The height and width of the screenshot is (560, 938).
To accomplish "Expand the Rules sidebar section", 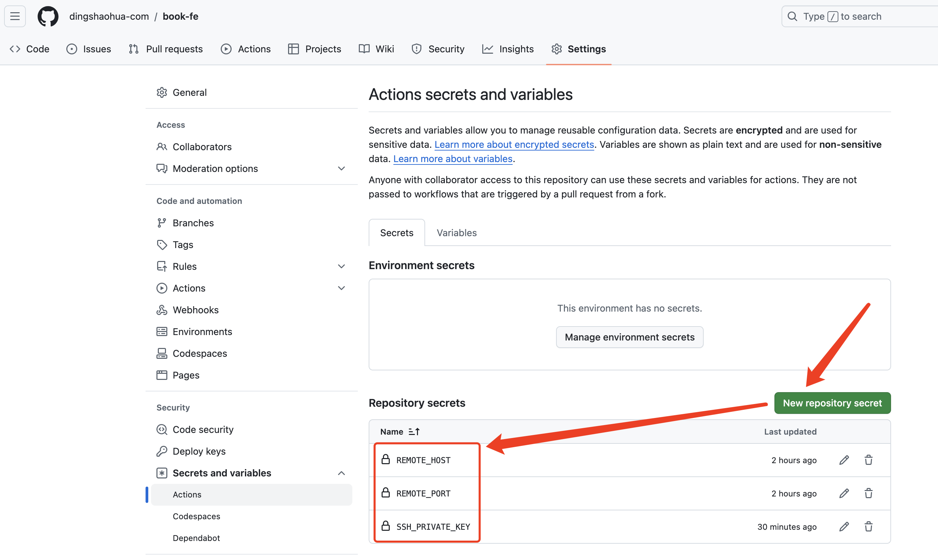I will [341, 266].
